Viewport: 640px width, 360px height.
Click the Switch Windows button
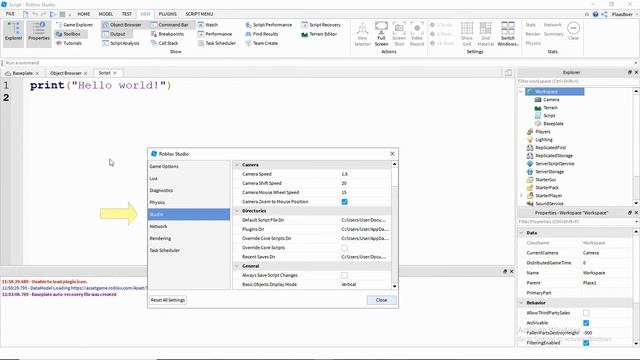coord(508,34)
